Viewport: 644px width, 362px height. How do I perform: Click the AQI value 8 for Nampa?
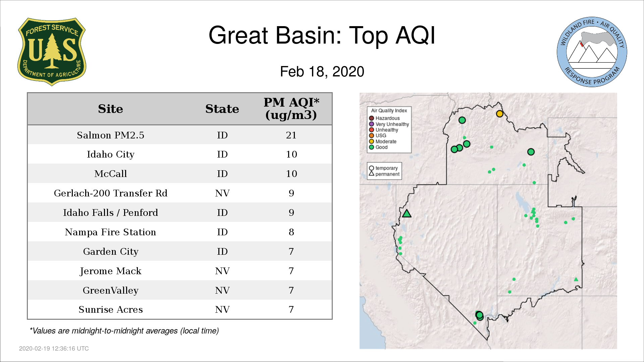pos(291,232)
